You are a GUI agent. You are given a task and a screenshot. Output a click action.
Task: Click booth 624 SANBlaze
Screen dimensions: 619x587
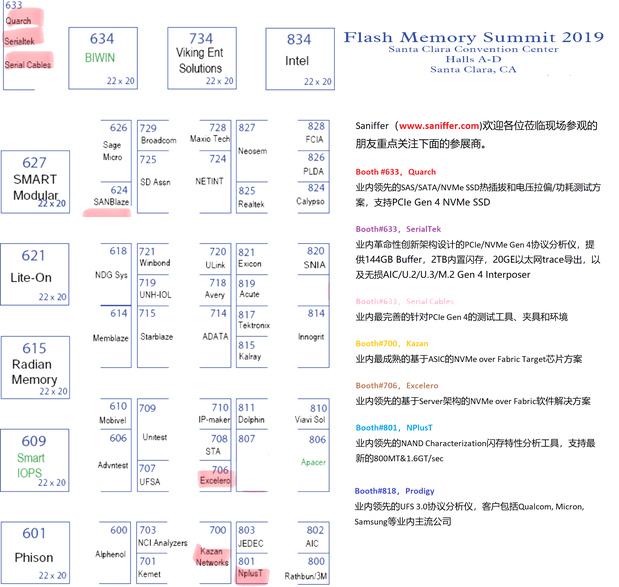click(x=111, y=197)
